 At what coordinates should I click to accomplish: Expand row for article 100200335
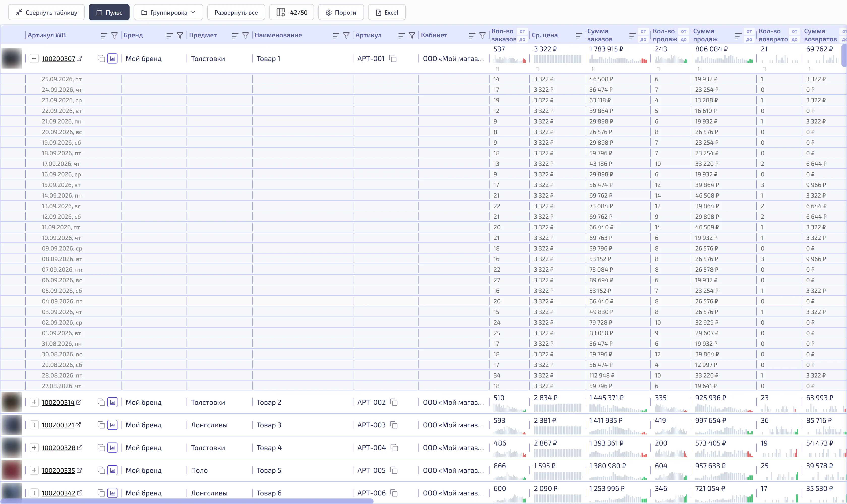[34, 470]
